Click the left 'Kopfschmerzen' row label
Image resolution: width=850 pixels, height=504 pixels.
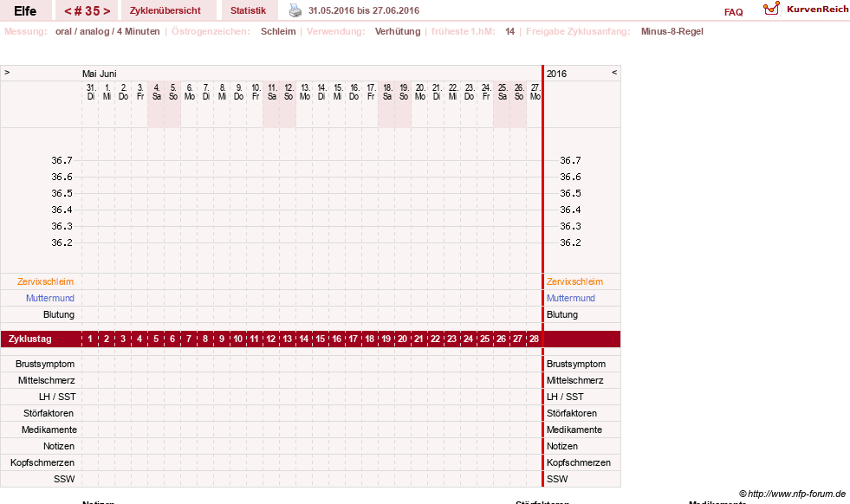(42, 462)
